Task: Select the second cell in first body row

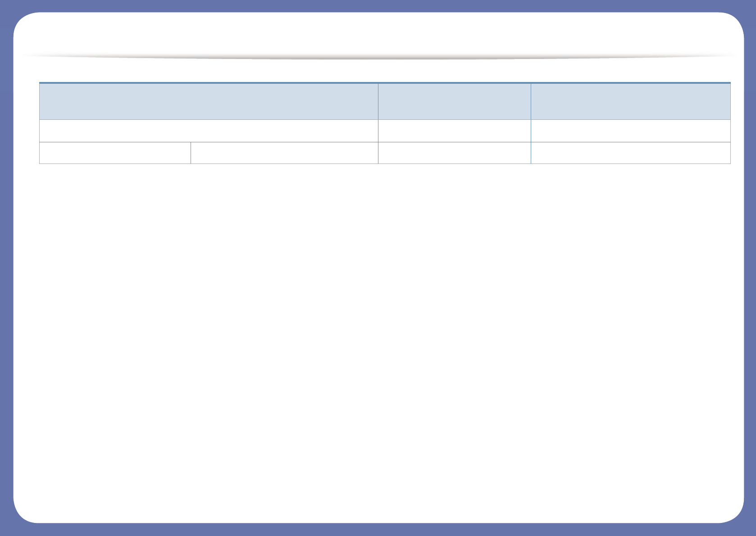Action: point(455,131)
